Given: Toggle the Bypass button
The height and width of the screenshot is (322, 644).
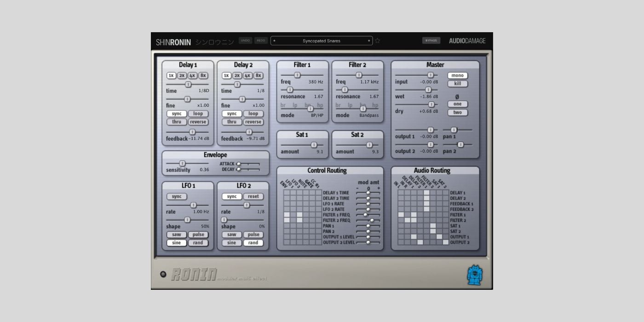Looking at the screenshot, I should (431, 40).
